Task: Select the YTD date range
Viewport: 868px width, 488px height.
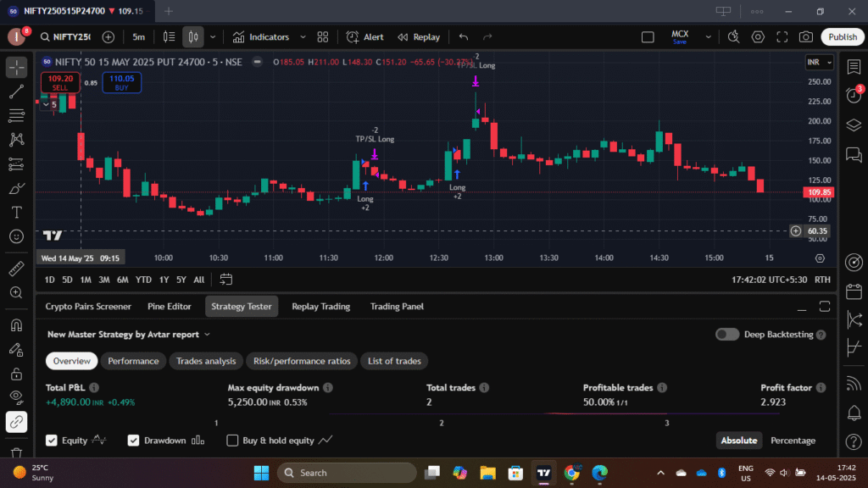Action: pos(143,280)
